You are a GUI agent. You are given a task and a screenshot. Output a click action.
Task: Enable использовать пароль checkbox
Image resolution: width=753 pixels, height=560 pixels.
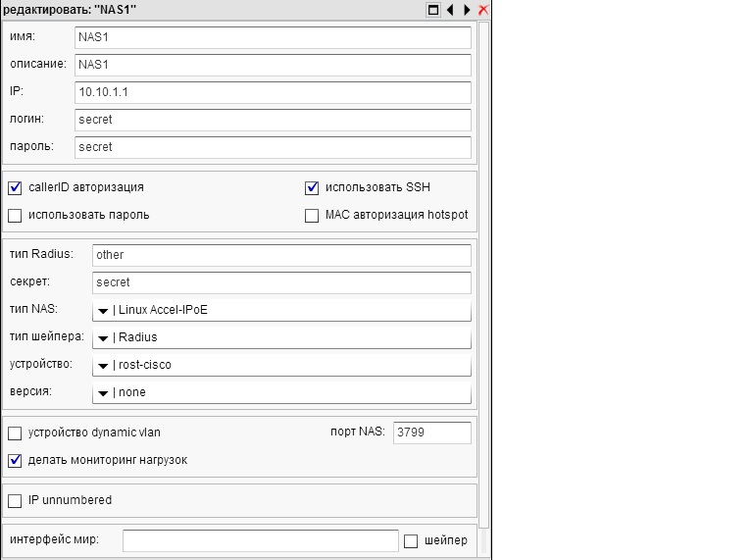tap(15, 216)
